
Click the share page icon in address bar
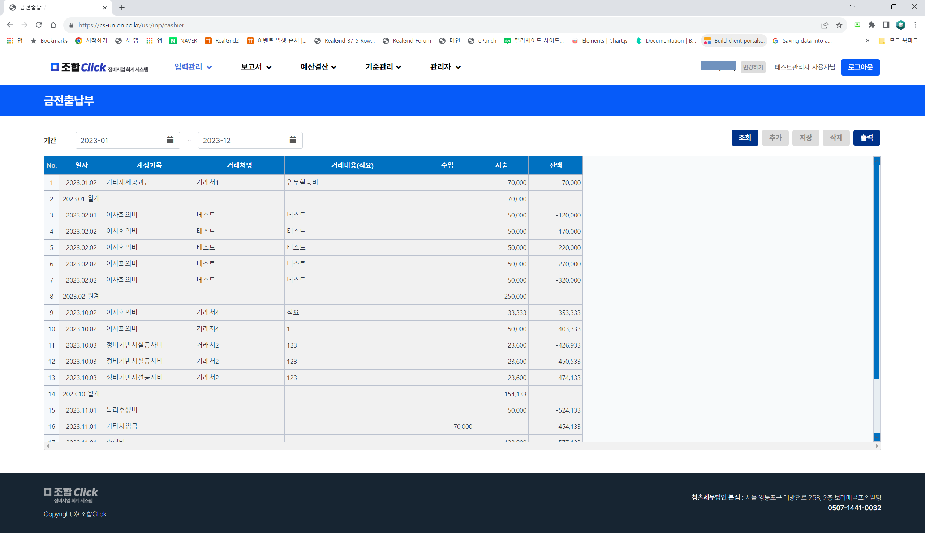tap(825, 25)
